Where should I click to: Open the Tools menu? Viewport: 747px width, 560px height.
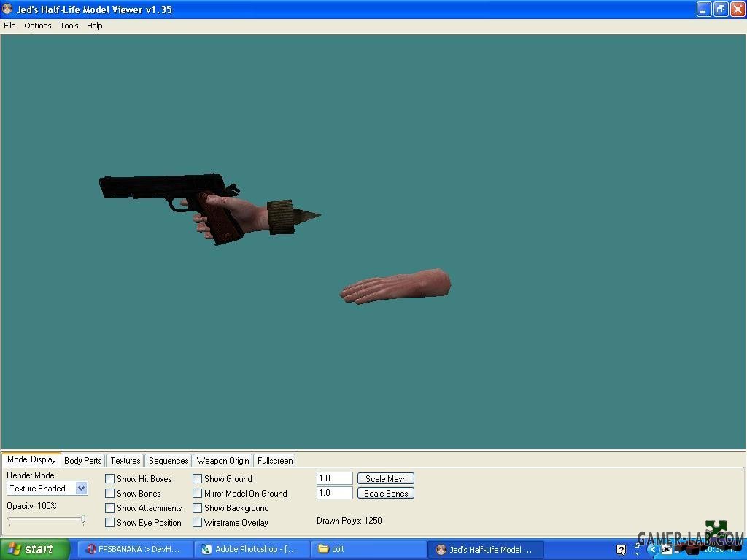pos(69,26)
